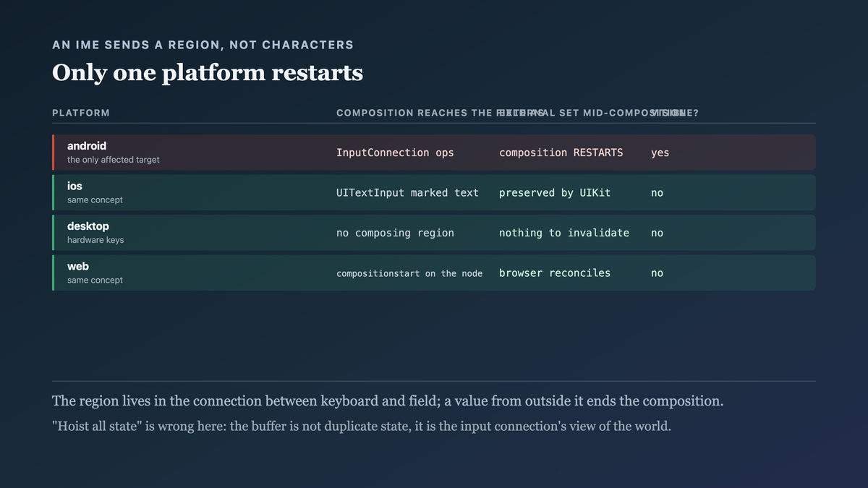868x488 pixels.
Task: Select the subtitle "AN IME SENDS A REGION, NOT CHARACTERS"
Action: tap(203, 45)
